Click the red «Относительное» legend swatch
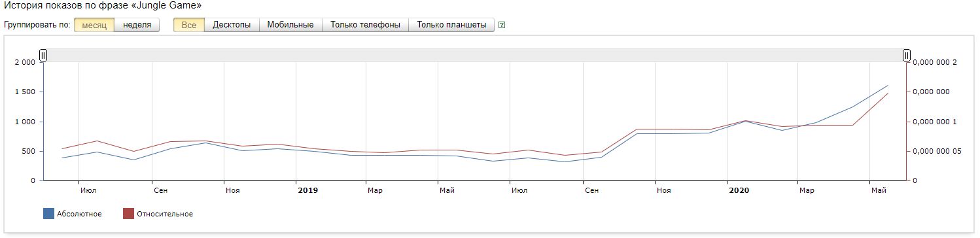The width and height of the screenshot is (980, 238). coord(129,214)
